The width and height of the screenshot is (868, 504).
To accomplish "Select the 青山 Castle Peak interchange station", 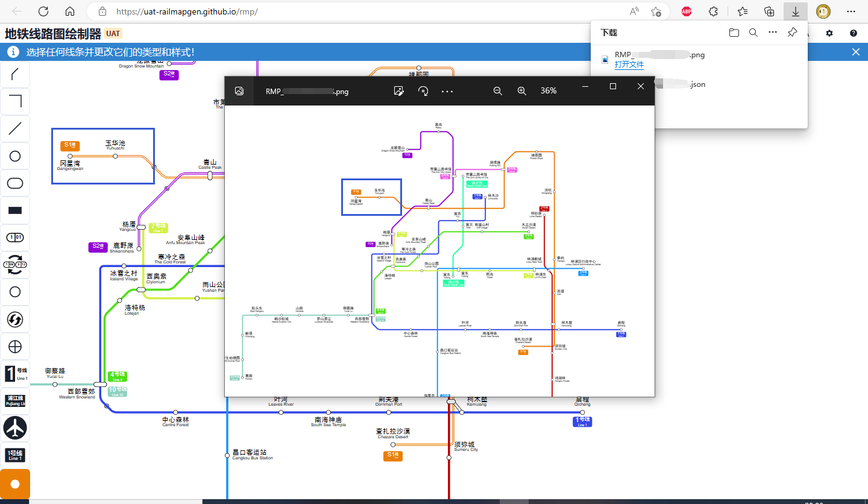I will pos(210,175).
